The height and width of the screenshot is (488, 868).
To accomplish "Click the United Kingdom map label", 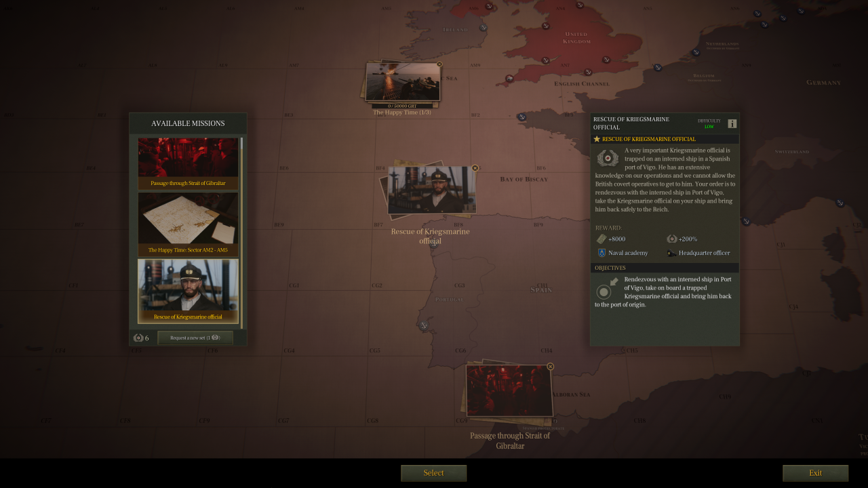I will [576, 37].
